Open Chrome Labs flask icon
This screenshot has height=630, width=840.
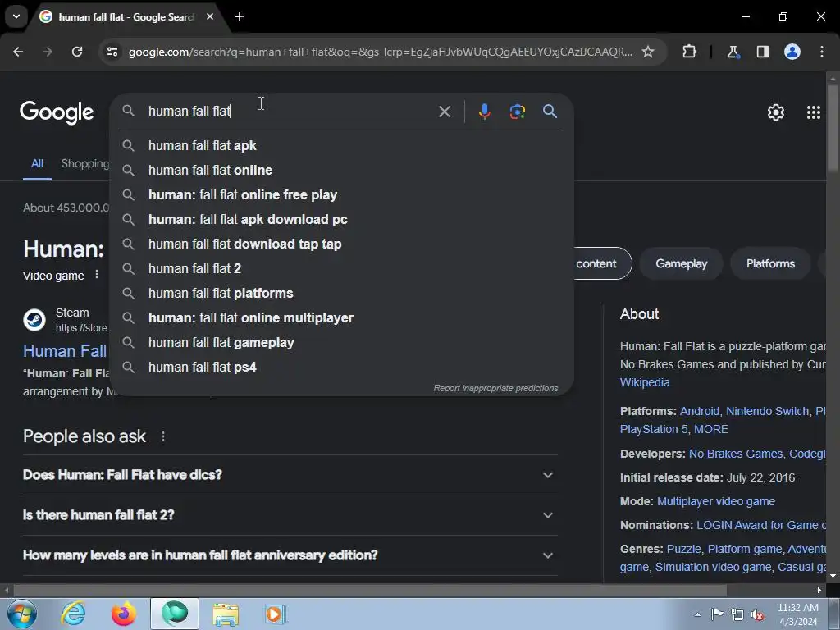coord(733,52)
